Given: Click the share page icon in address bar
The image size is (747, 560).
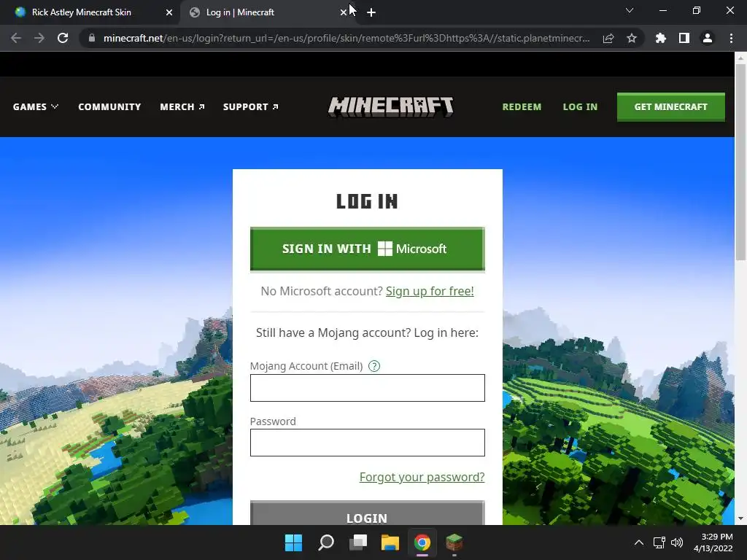Looking at the screenshot, I should pyautogui.click(x=608, y=38).
